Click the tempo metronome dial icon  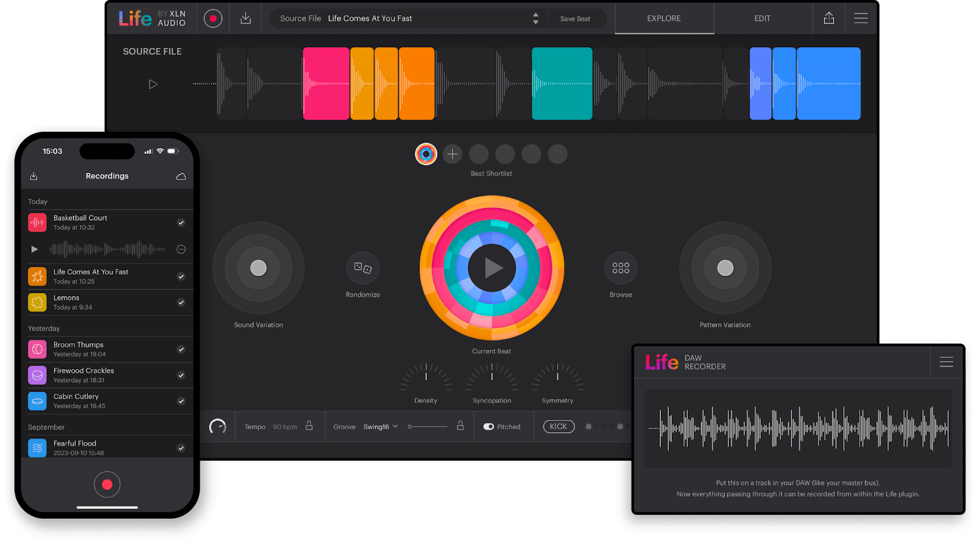217,426
